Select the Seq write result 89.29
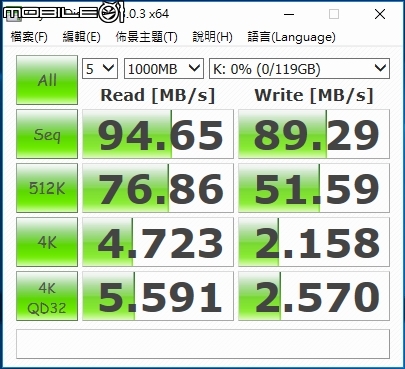The image size is (405, 369). tap(314, 134)
